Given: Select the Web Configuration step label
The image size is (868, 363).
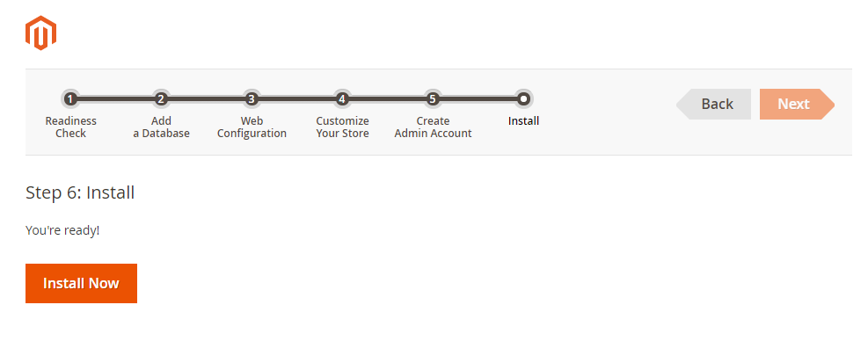Looking at the screenshot, I should point(252,127).
